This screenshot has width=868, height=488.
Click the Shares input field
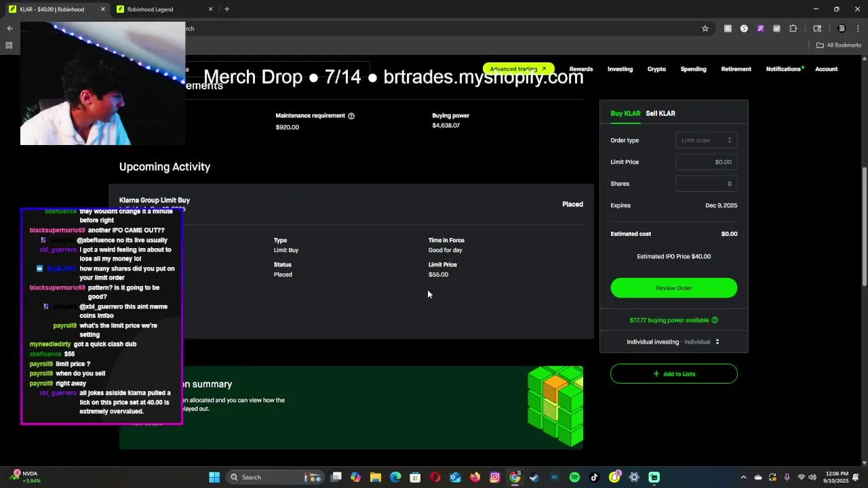click(706, 184)
